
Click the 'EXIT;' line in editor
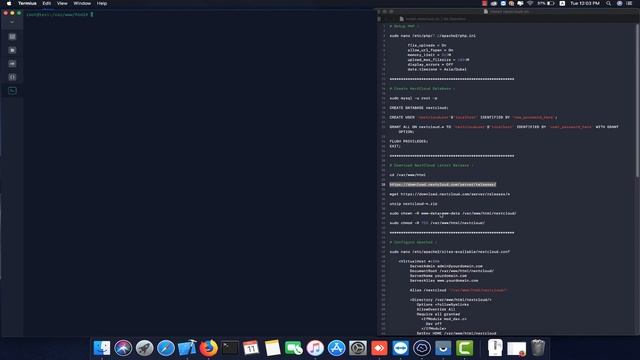tap(395, 146)
